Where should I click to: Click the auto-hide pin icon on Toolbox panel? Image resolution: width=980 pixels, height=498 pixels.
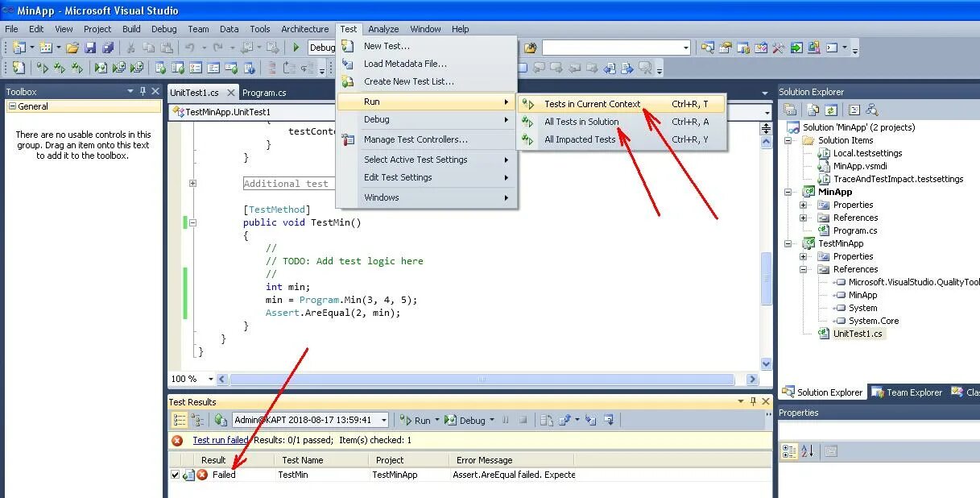click(x=143, y=92)
